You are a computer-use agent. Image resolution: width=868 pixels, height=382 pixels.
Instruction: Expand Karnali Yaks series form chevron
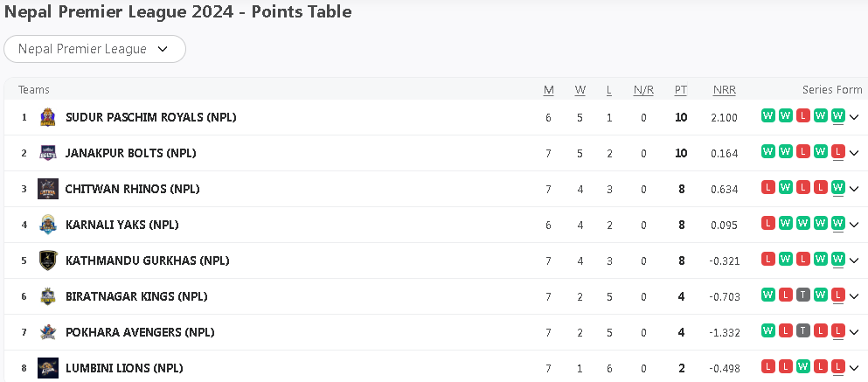854,225
